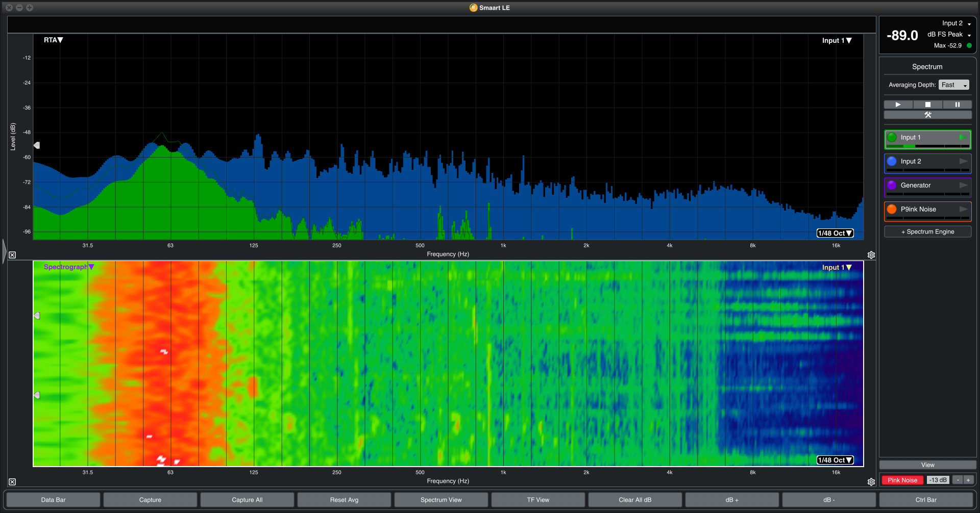Viewport: 980px width, 513px height.
Task: Click dB - button
Action: 829,500
